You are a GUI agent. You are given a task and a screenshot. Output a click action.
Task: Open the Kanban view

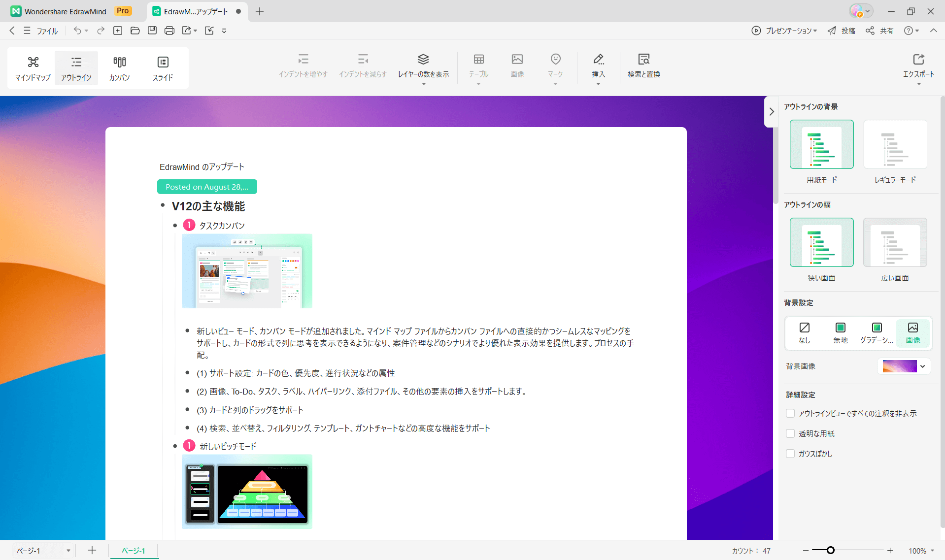click(x=119, y=68)
